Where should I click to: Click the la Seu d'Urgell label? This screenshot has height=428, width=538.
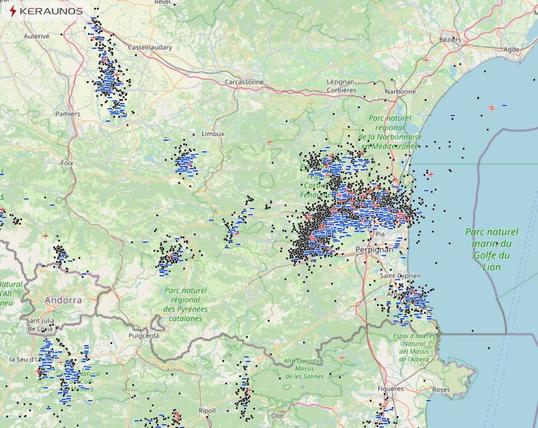click(25, 359)
